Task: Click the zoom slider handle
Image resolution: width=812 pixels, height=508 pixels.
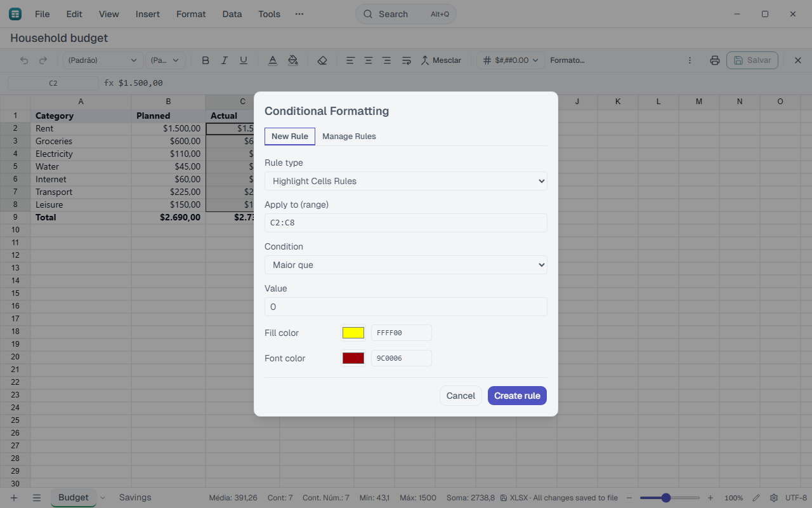Action: [665, 498]
